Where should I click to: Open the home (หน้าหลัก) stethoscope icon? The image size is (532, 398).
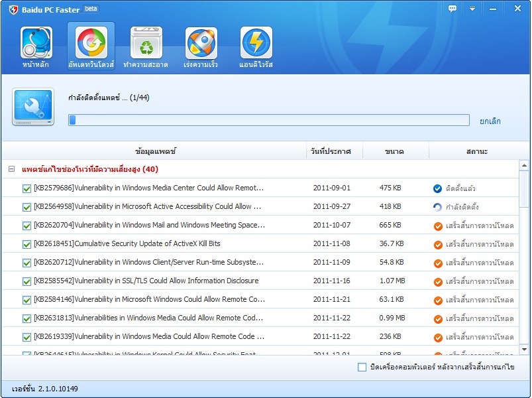click(36, 44)
